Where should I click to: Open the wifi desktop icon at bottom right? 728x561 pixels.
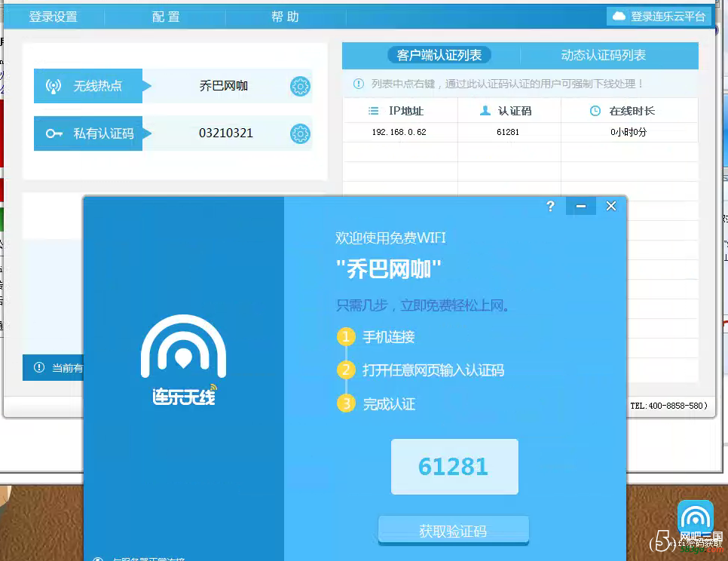click(695, 519)
